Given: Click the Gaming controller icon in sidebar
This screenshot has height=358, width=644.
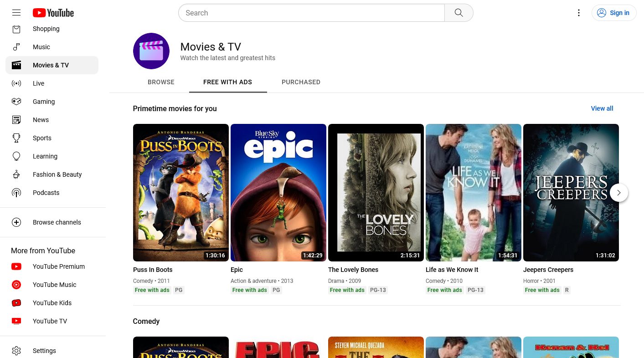Looking at the screenshot, I should [x=16, y=102].
